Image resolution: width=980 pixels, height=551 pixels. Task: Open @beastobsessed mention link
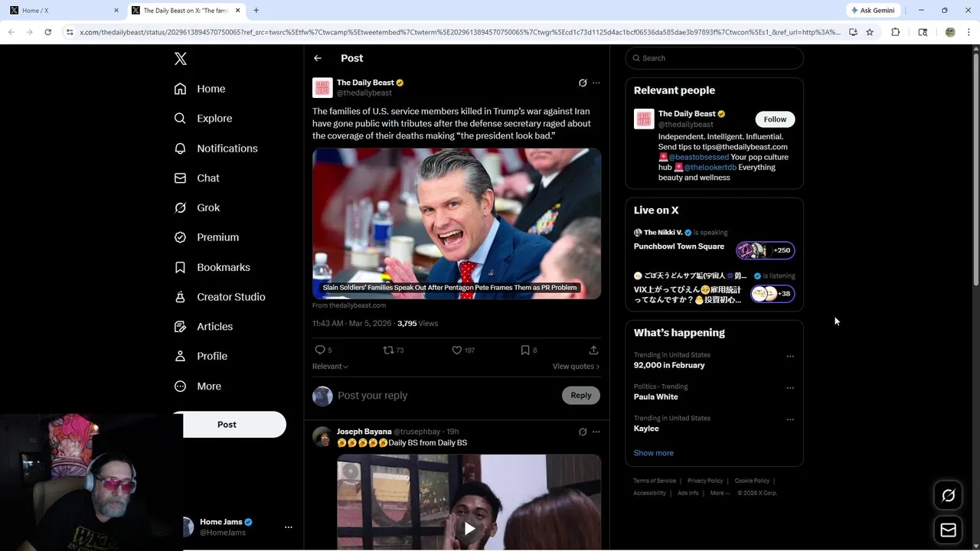[x=699, y=157]
